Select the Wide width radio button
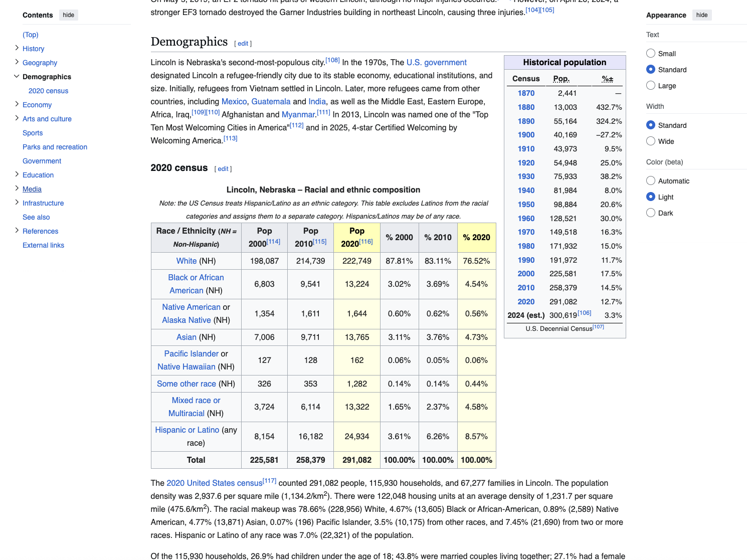This screenshot has height=560, width=747. click(651, 141)
